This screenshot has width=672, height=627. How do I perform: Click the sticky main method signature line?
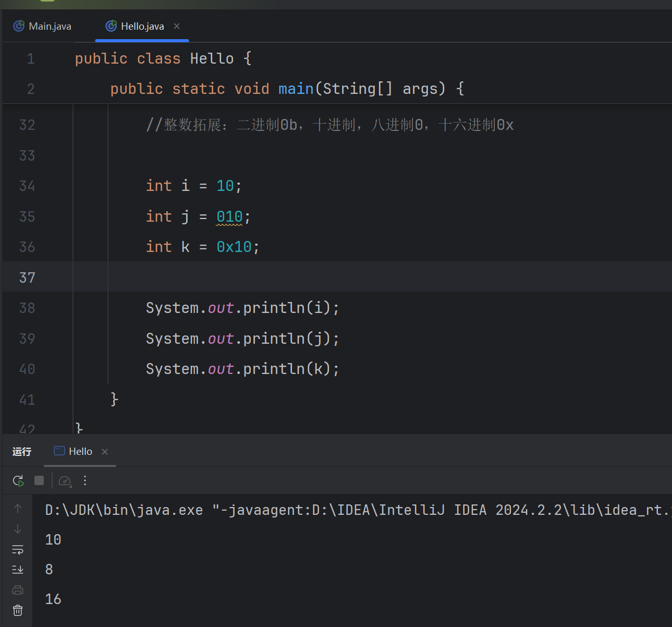(x=287, y=89)
